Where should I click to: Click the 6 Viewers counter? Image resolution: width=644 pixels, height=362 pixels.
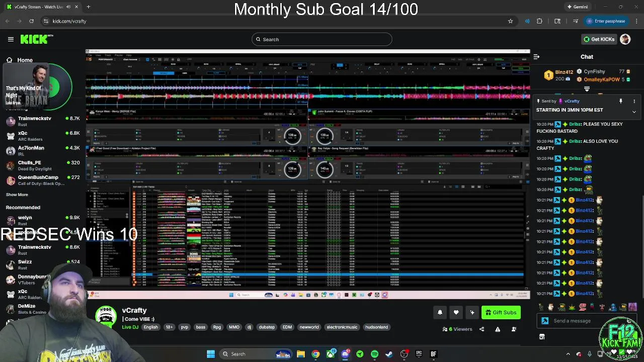point(457,329)
